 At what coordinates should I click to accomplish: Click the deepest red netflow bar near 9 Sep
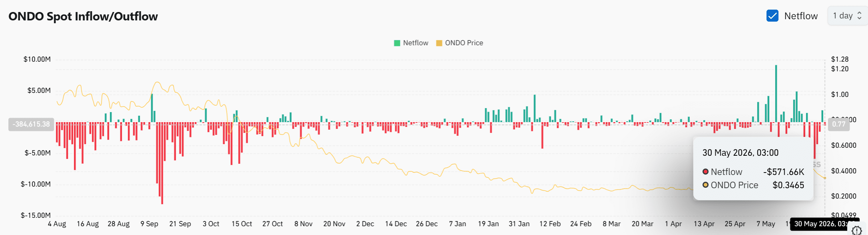point(162,163)
